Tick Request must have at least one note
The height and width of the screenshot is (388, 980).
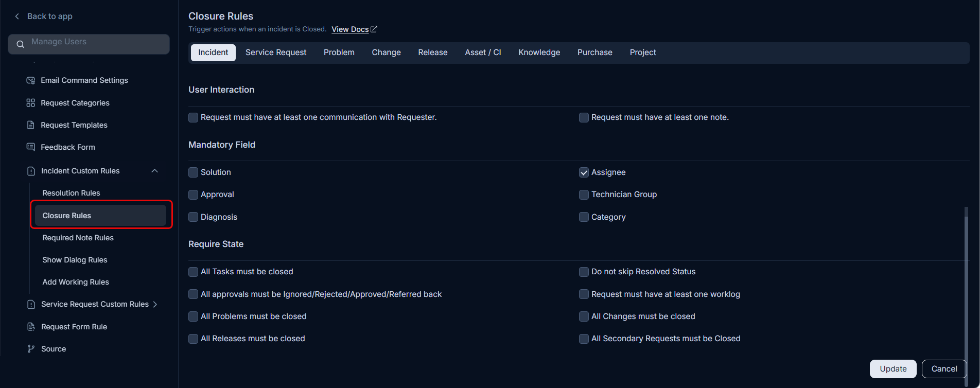[584, 117]
